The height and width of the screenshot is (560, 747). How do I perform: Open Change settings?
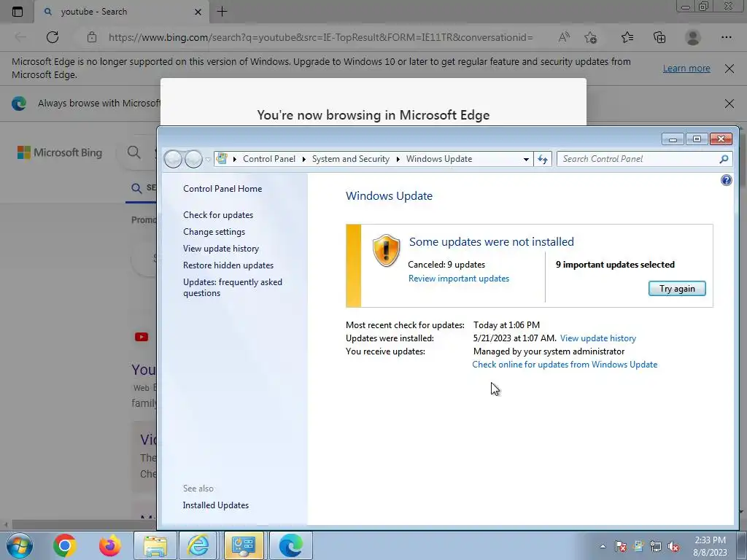[214, 232]
